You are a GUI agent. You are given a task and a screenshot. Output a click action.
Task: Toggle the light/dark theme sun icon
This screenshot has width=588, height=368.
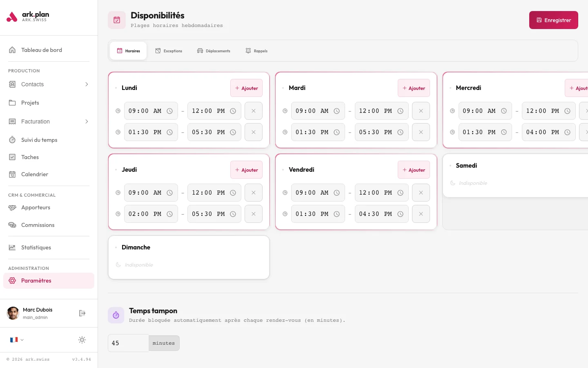tap(82, 340)
